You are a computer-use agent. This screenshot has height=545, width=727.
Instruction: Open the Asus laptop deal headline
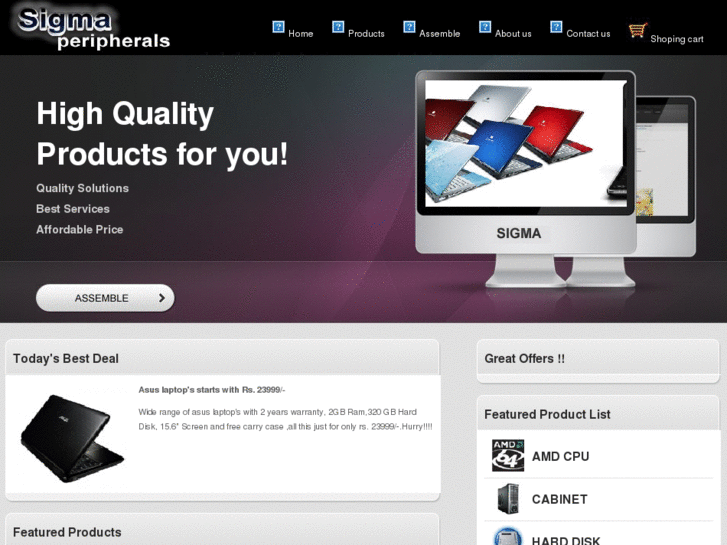click(212, 390)
